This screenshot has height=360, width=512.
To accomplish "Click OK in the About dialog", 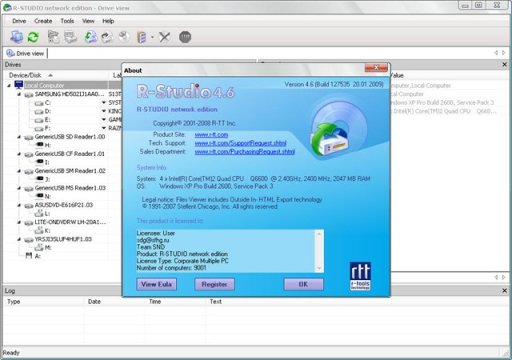I will [303, 284].
